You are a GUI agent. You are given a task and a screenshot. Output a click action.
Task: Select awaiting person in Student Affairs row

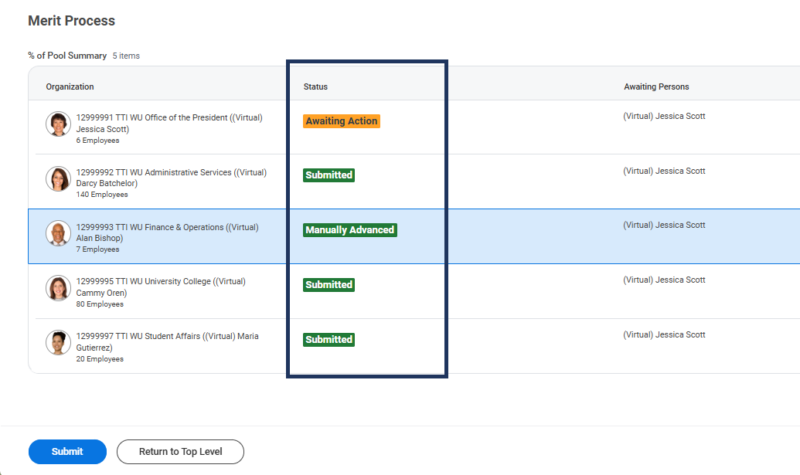(x=664, y=335)
